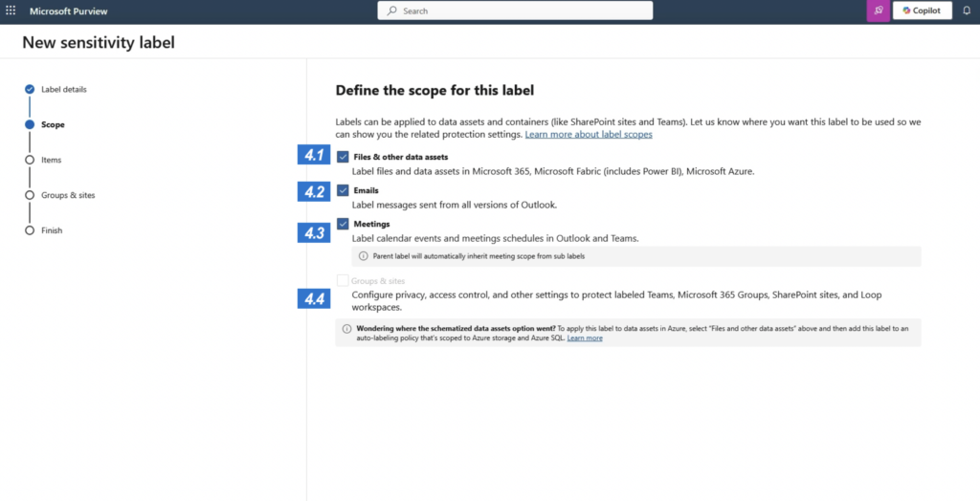
Task: Uncheck the Emails checkbox
Action: point(343,190)
